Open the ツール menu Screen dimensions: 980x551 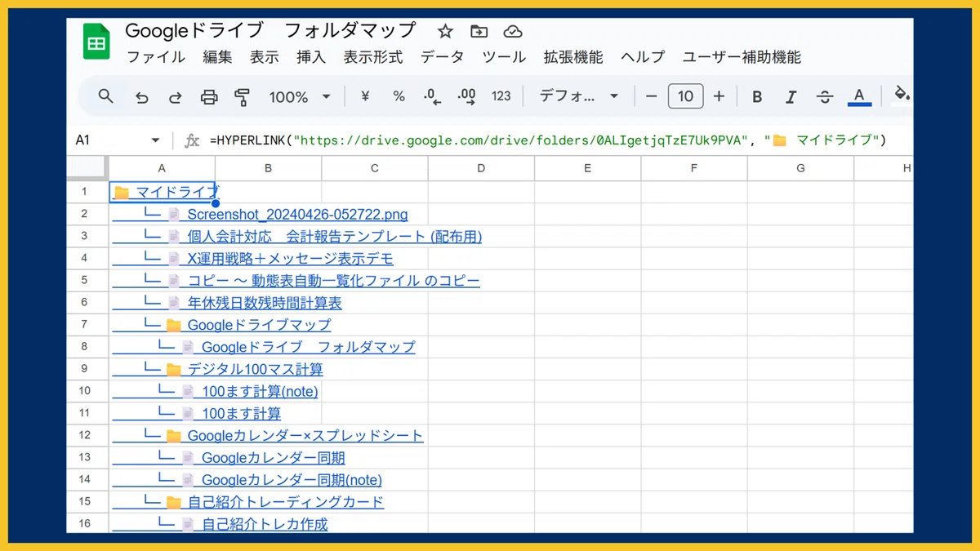pyautogui.click(x=504, y=57)
